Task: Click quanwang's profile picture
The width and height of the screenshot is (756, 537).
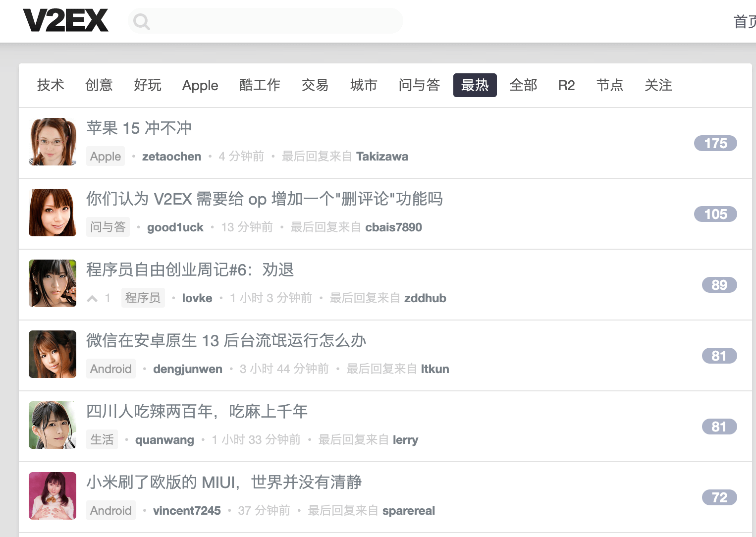Action: coord(52,425)
